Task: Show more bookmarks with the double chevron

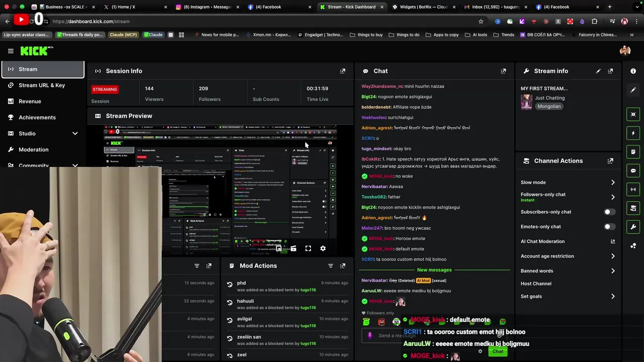Action: [631, 35]
